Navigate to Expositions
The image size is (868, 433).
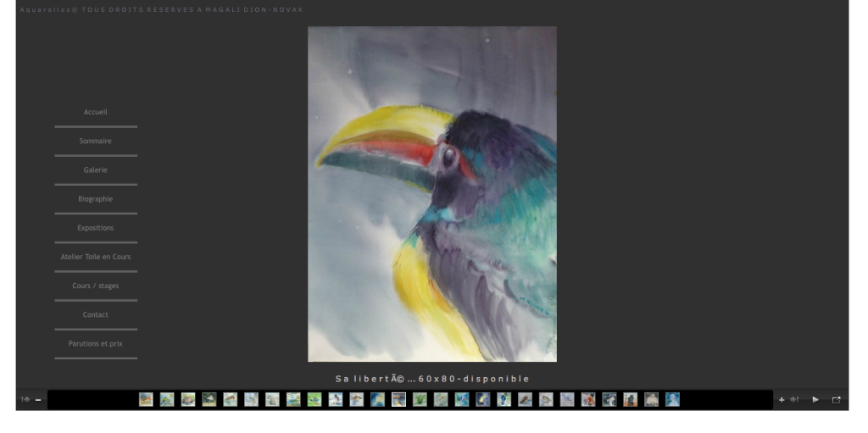click(x=96, y=228)
